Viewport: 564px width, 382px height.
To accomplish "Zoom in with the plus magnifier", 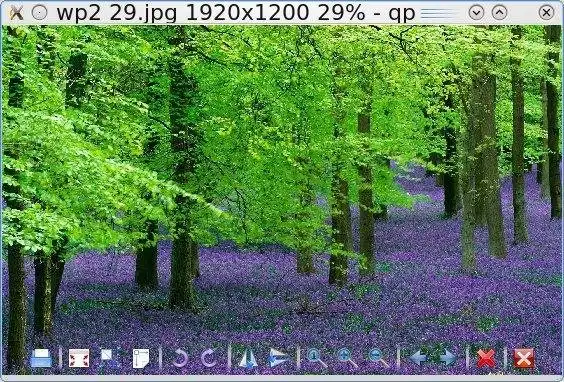I will tap(347, 358).
